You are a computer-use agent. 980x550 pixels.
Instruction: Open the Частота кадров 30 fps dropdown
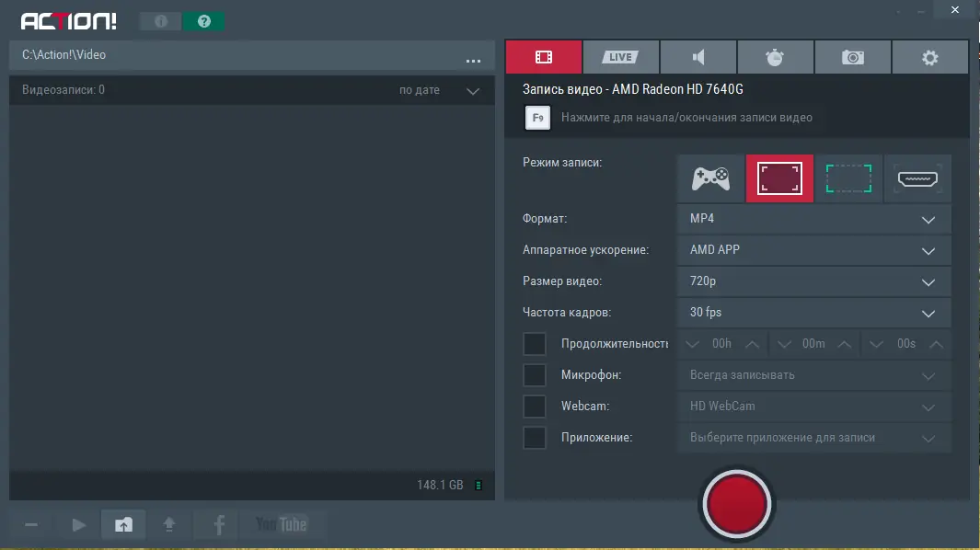coord(813,313)
